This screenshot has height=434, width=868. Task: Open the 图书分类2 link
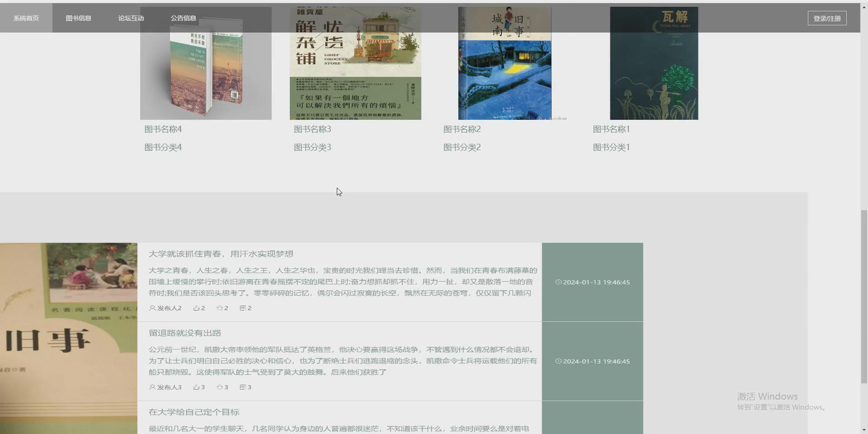462,146
